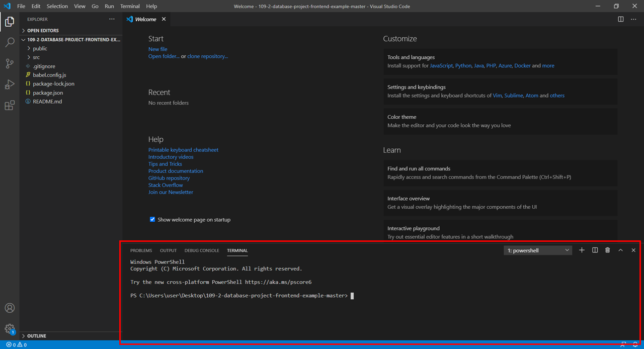This screenshot has height=349, width=644.
Task: Switch to the Output panel tab
Action: click(168, 250)
